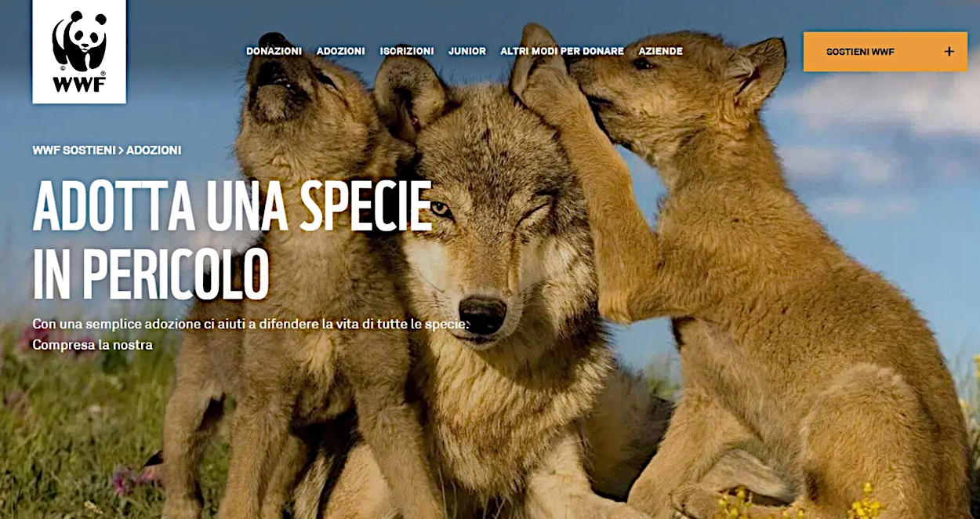The height and width of the screenshot is (519, 980).
Task: Open the JUNIOR navigation item
Action: (x=467, y=51)
